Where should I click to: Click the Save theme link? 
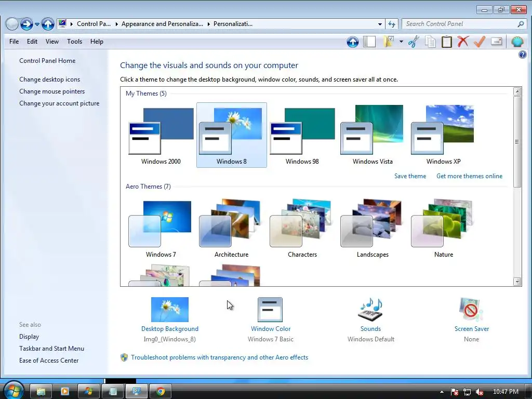410,176
